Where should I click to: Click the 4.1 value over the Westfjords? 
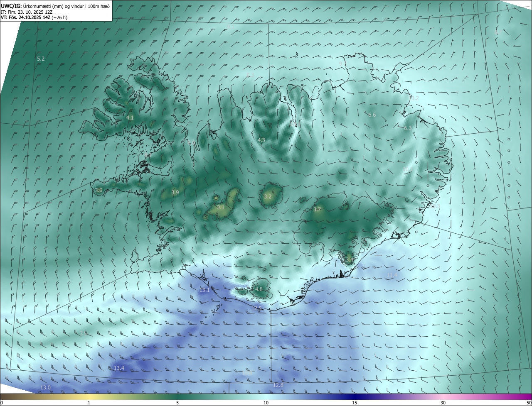130,118
